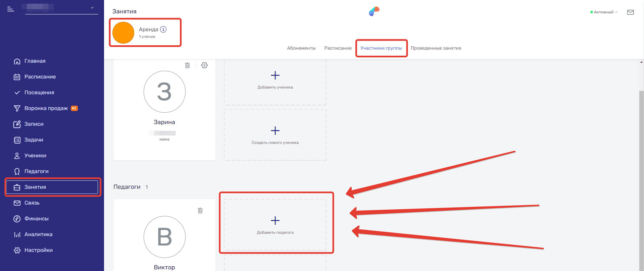Click the Зарина student avatar
Viewport: 644px width, 271px height.
coord(164,92)
